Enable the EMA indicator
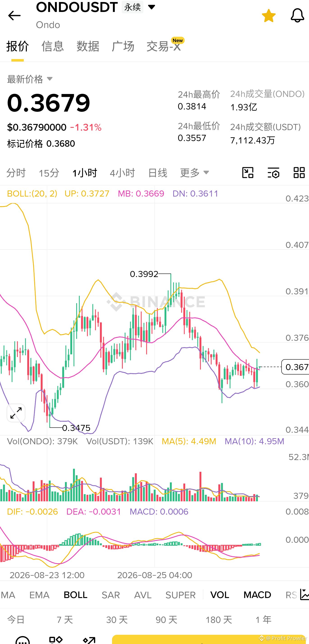The height and width of the screenshot is (644, 309). pyautogui.click(x=39, y=595)
